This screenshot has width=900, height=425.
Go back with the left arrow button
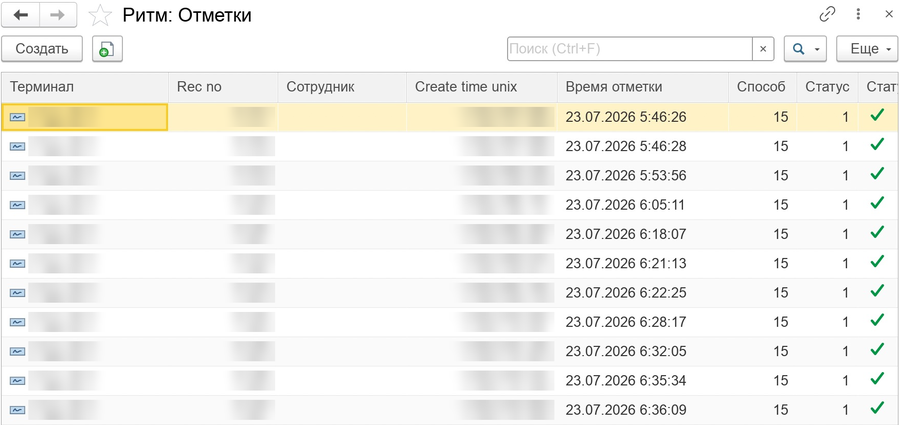coord(21,16)
